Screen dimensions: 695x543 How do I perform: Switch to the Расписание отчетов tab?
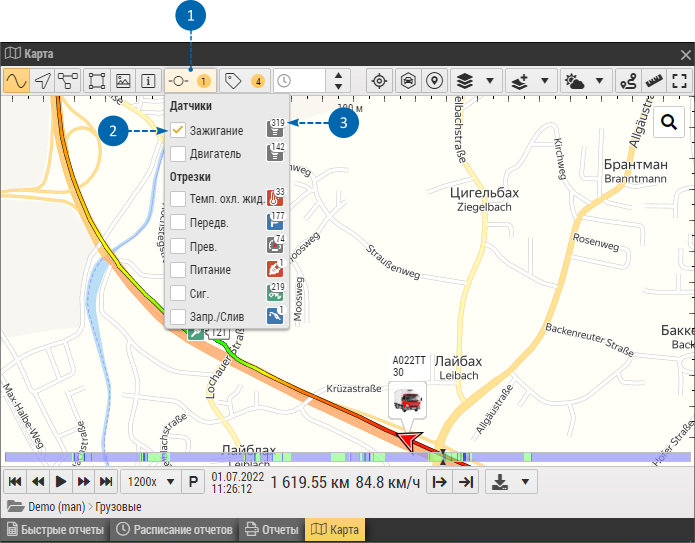pos(174,530)
